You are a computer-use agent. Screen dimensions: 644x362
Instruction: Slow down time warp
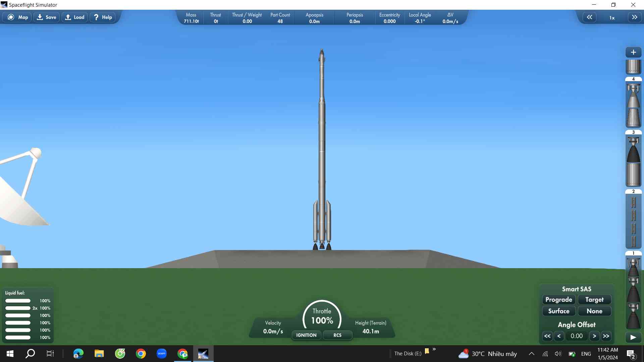click(589, 17)
